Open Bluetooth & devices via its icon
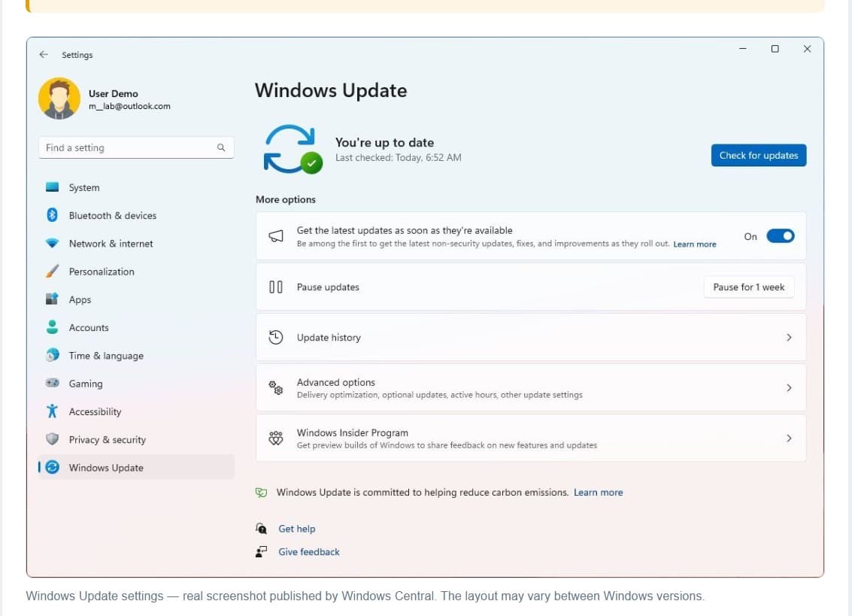Viewport: 852px width, 616px height. 52,215
